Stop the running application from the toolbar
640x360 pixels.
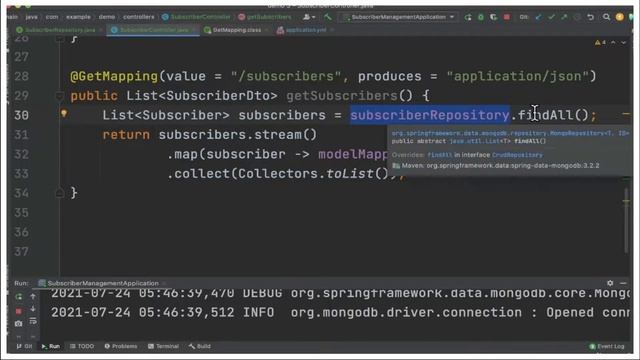507,17
